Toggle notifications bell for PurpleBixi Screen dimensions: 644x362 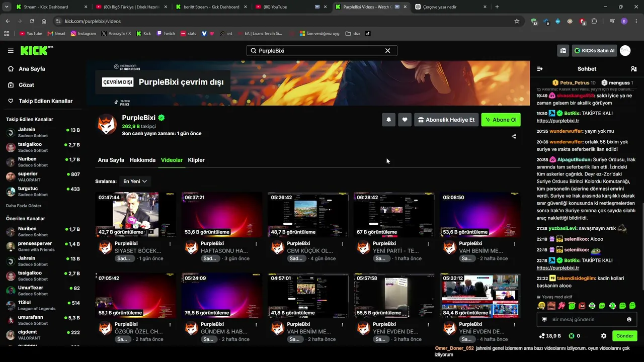pyautogui.click(x=388, y=120)
